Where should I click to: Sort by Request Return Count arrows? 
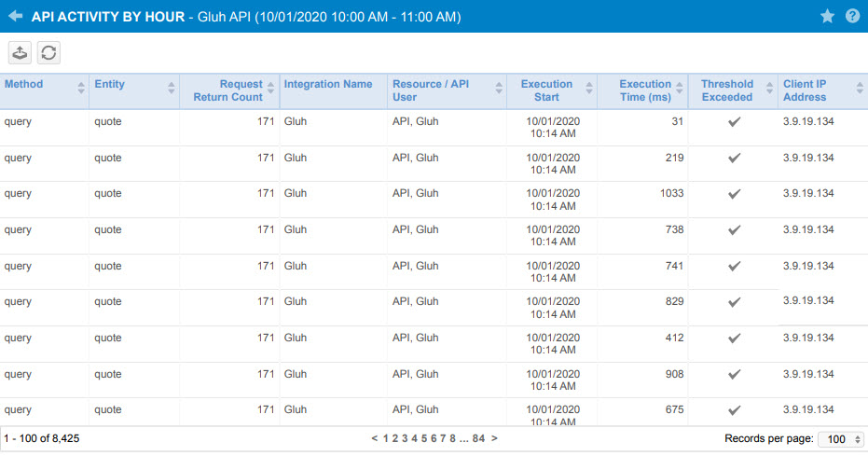270,88
